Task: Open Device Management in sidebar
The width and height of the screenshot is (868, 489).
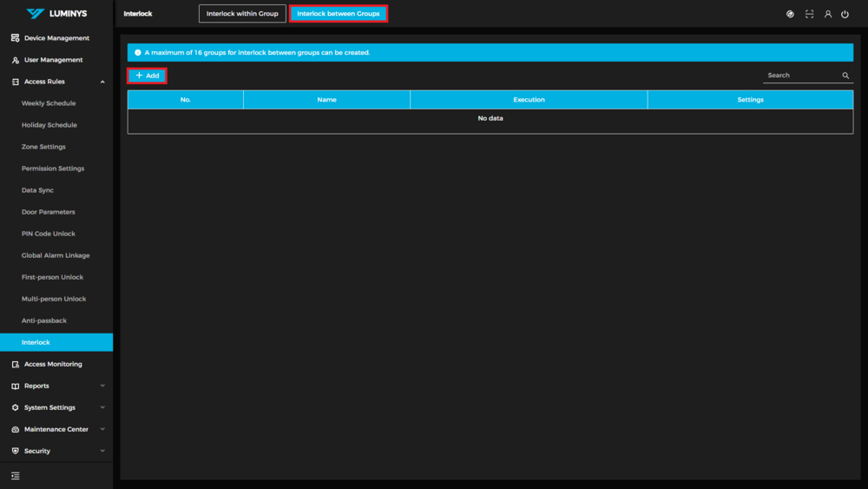Action: [x=56, y=38]
